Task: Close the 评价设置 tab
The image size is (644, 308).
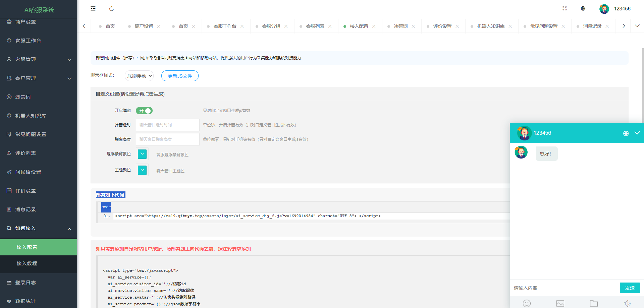Action: coord(457,26)
